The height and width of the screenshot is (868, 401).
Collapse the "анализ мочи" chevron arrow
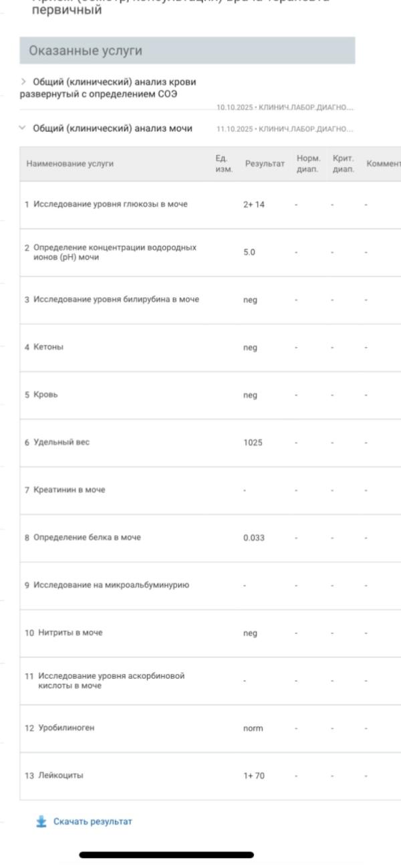click(x=23, y=128)
